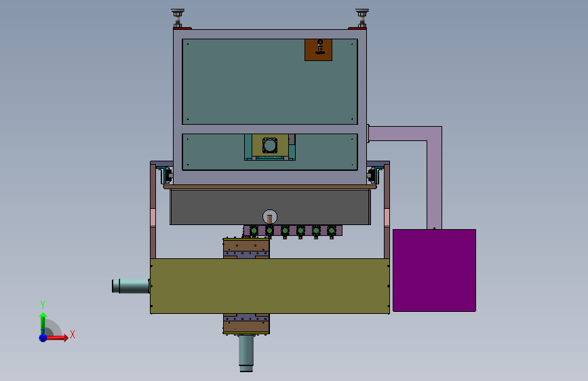Image resolution: width=588 pixels, height=381 pixels.
Task: Select the thin brown plate beneath the frame
Action: (270, 186)
